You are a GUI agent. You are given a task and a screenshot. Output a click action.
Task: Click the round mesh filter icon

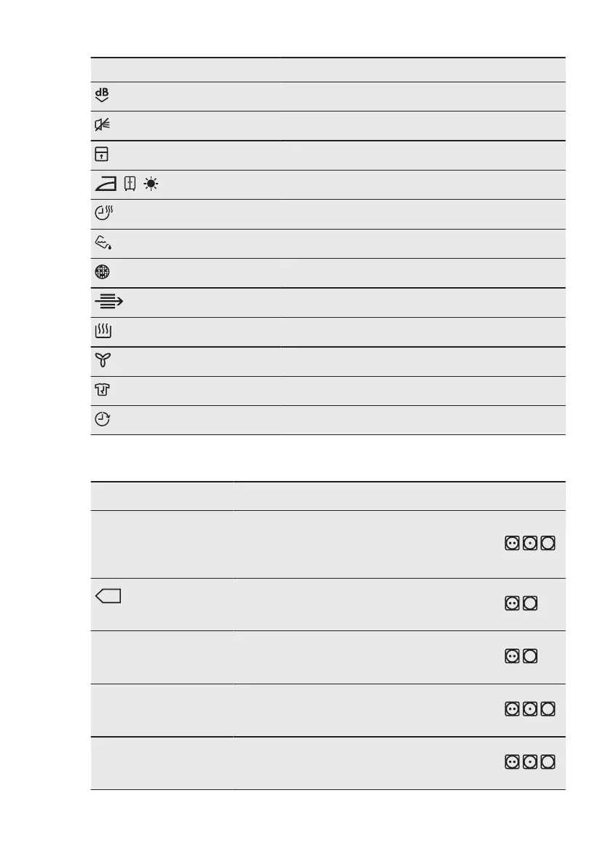pos(102,273)
